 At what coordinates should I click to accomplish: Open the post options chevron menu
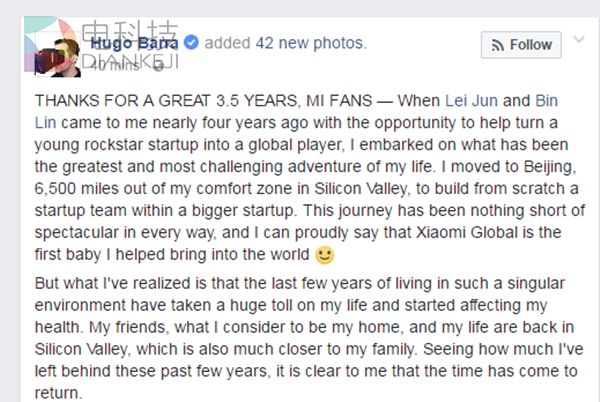point(577,43)
